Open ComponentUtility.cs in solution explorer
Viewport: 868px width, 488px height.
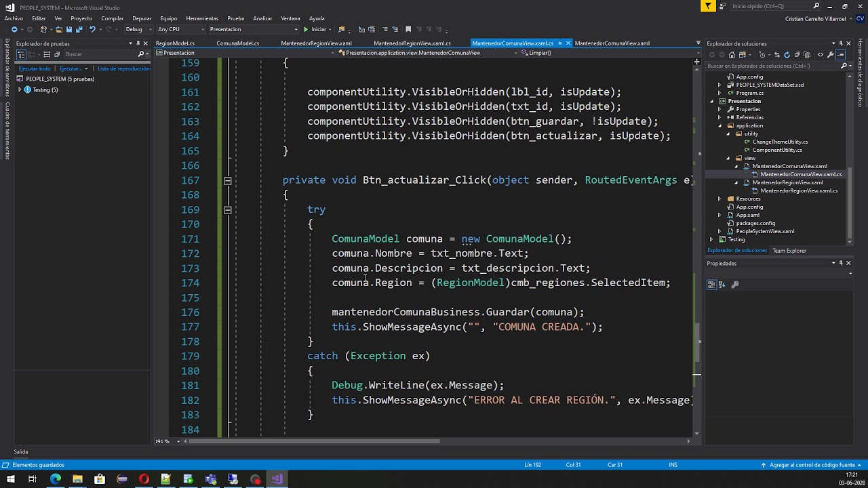[777, 150]
